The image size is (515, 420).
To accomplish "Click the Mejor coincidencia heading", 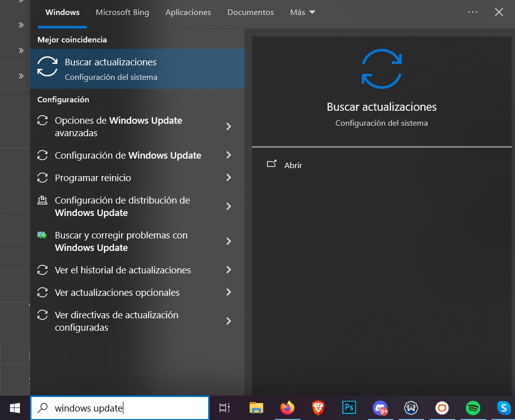I will 72,40.
